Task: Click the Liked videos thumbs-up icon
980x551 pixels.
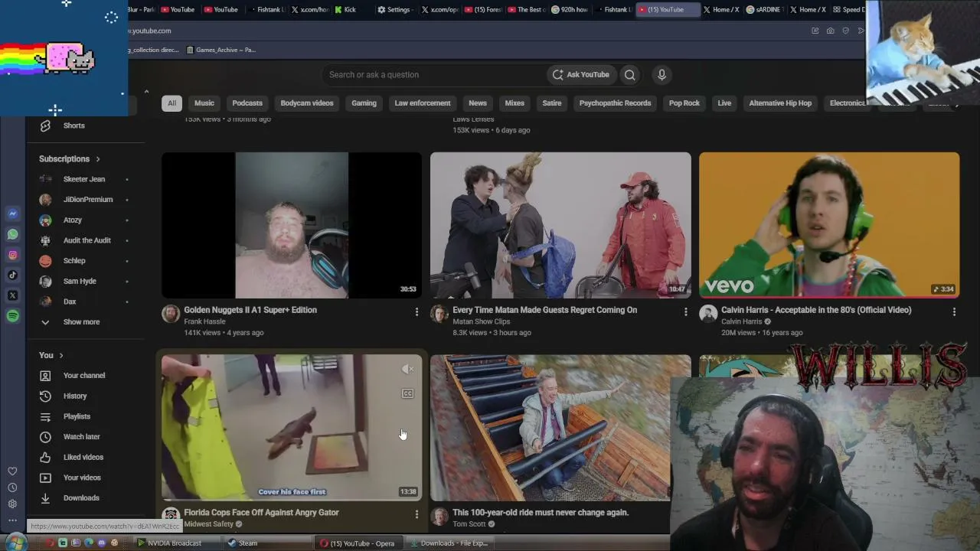Action: pos(45,457)
